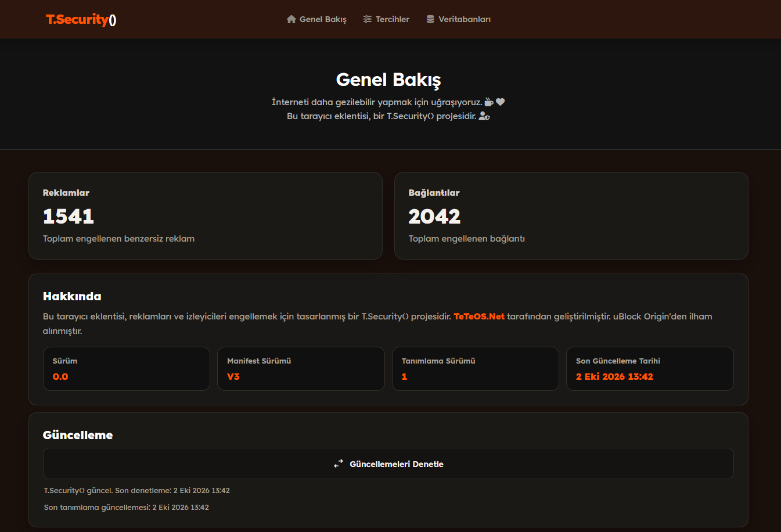This screenshot has width=781, height=532.
Task: Click the sliders icon beside Tercihler
Action: pyautogui.click(x=368, y=19)
